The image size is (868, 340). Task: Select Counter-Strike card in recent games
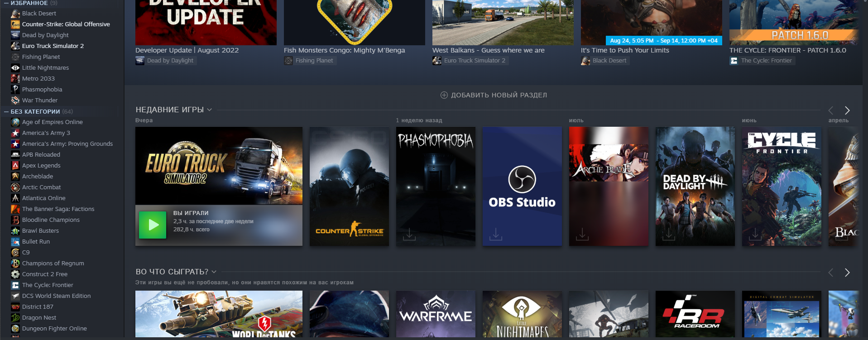[x=349, y=187]
